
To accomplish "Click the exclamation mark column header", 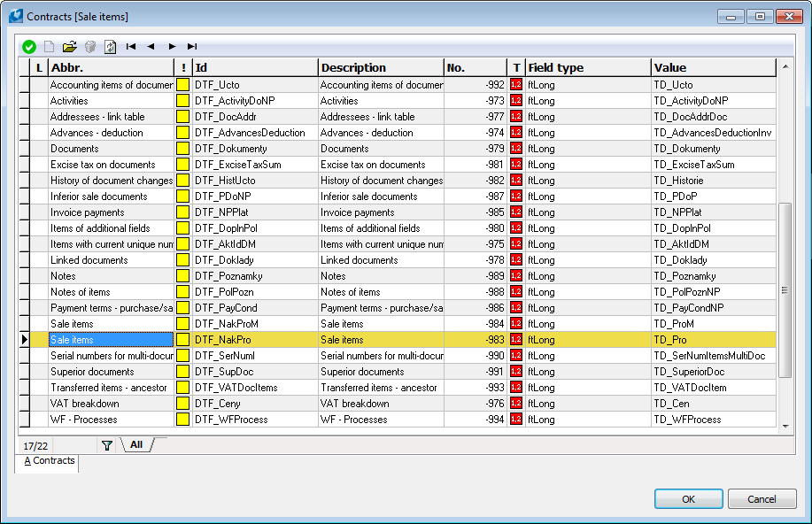I will [x=183, y=68].
